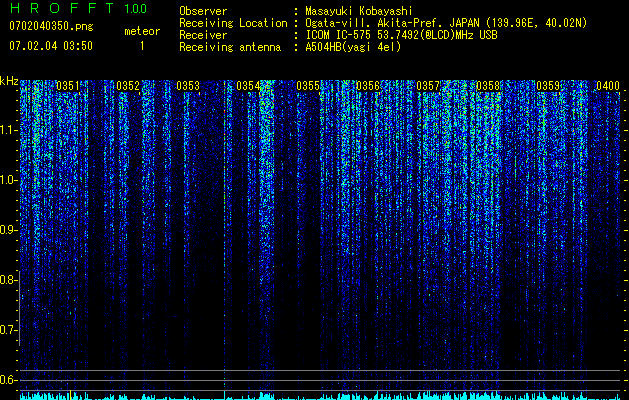Click the name Masayuki Kobayashi

coord(359,11)
